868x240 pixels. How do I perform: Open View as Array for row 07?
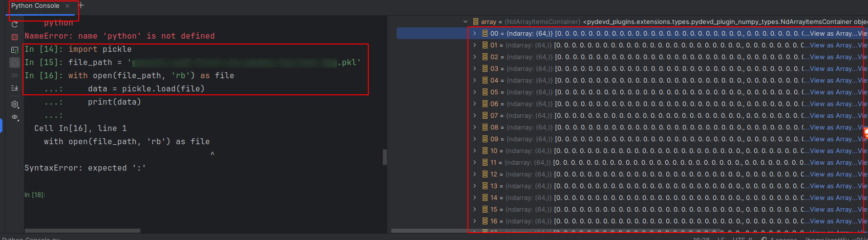(832, 115)
